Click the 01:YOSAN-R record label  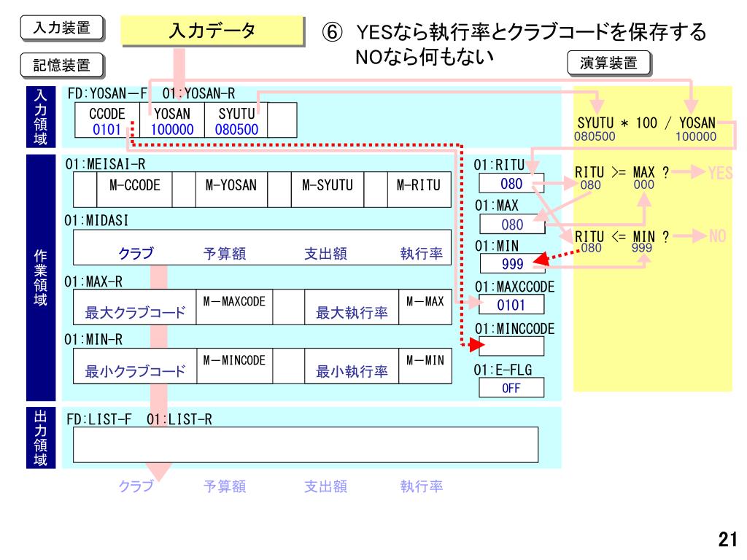pos(198,93)
